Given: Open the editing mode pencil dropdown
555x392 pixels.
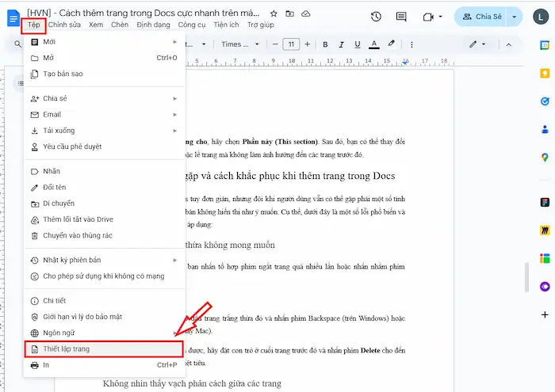Looking at the screenshot, I should coord(477,44).
